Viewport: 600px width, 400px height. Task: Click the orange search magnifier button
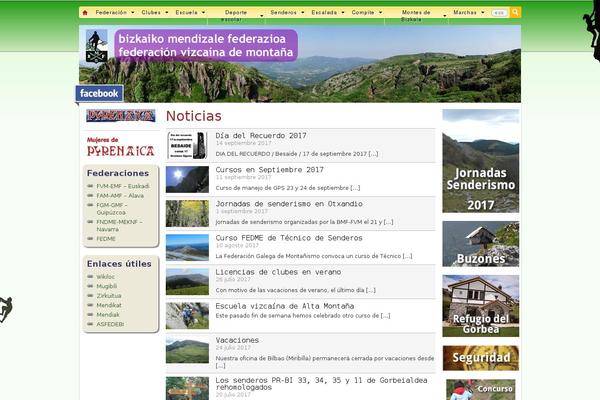coord(515,12)
